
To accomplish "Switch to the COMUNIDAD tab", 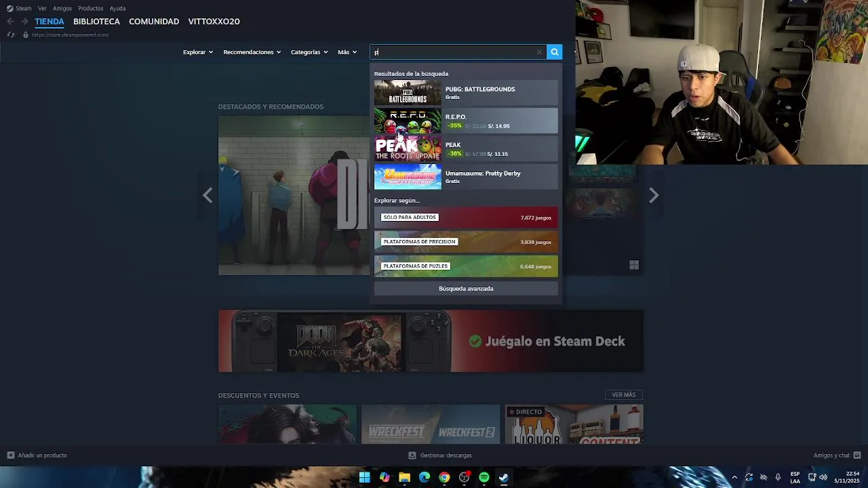I will click(154, 22).
